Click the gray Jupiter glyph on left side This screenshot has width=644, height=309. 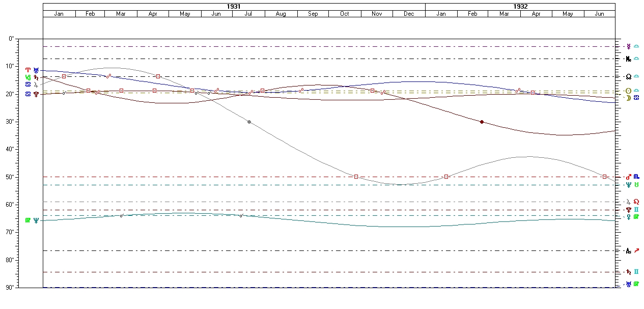tap(36, 85)
